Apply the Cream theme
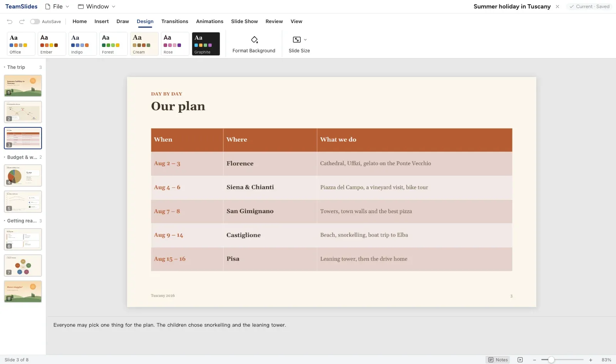The width and height of the screenshot is (616, 364). (144, 44)
